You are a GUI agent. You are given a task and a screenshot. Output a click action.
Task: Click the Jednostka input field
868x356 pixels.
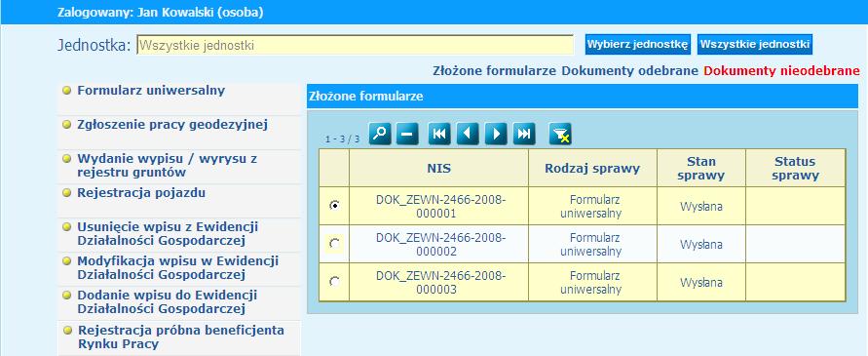click(355, 45)
